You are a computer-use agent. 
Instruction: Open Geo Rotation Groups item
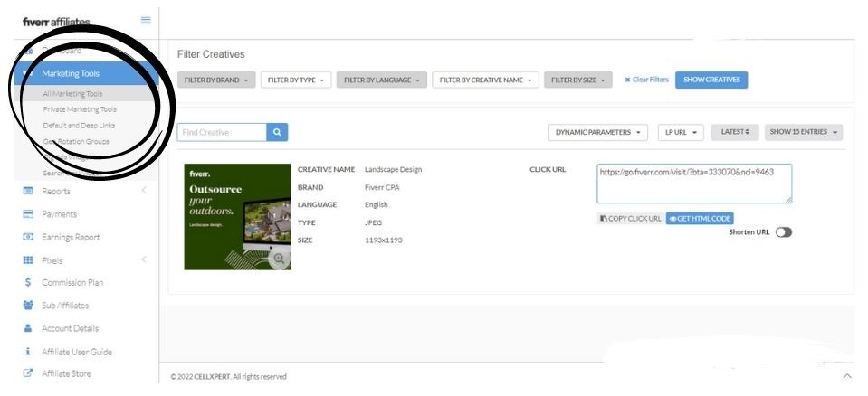click(x=76, y=141)
